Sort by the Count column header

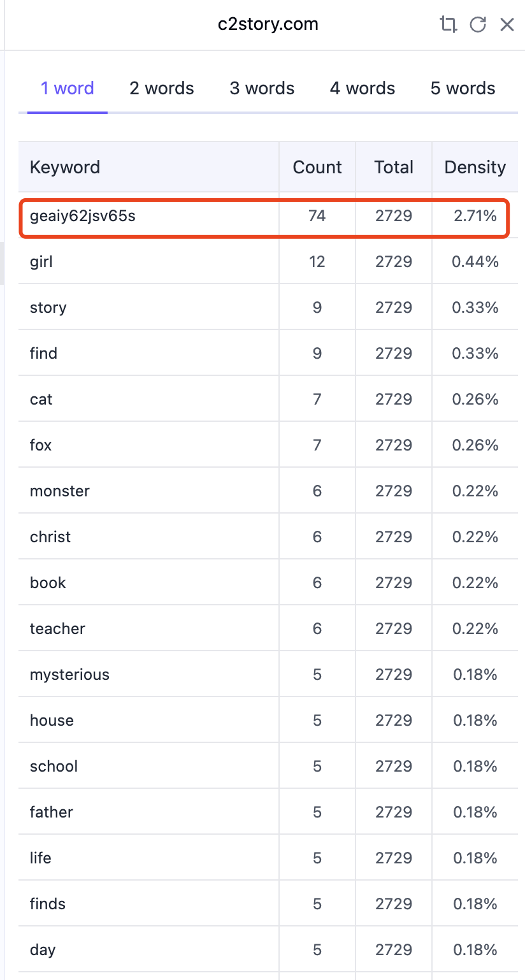click(317, 167)
